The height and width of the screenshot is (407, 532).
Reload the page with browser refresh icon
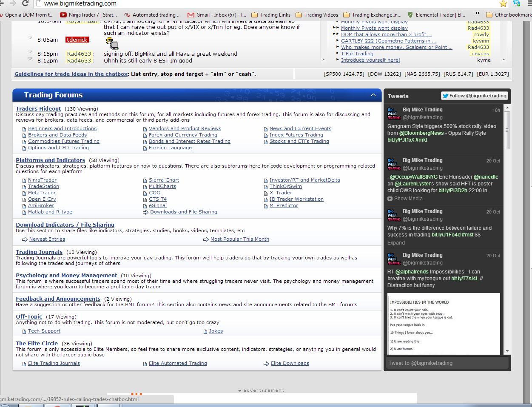25,3
